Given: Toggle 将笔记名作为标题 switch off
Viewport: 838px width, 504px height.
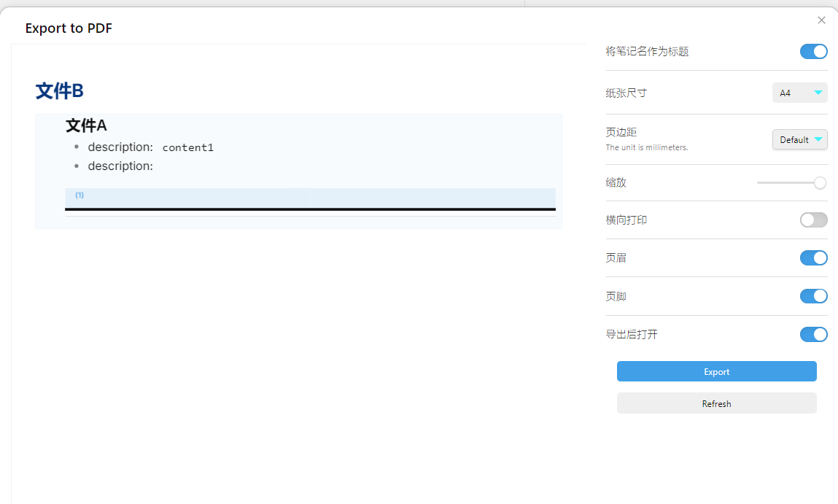Looking at the screenshot, I should point(813,52).
